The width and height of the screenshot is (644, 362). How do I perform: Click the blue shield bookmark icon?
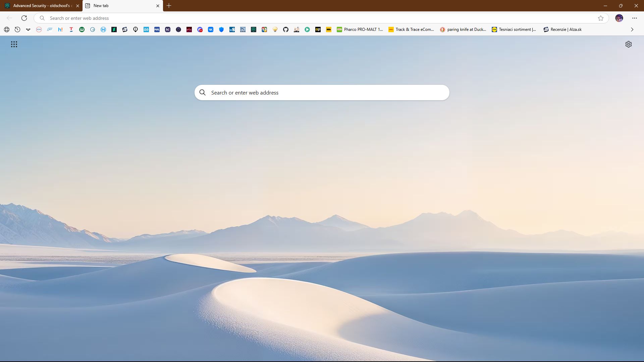pyautogui.click(x=221, y=29)
